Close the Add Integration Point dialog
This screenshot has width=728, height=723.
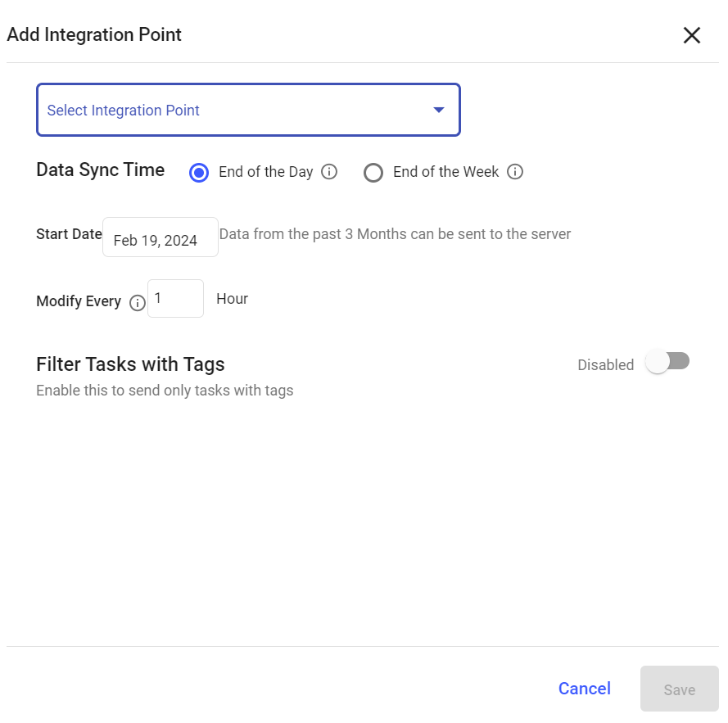[691, 35]
